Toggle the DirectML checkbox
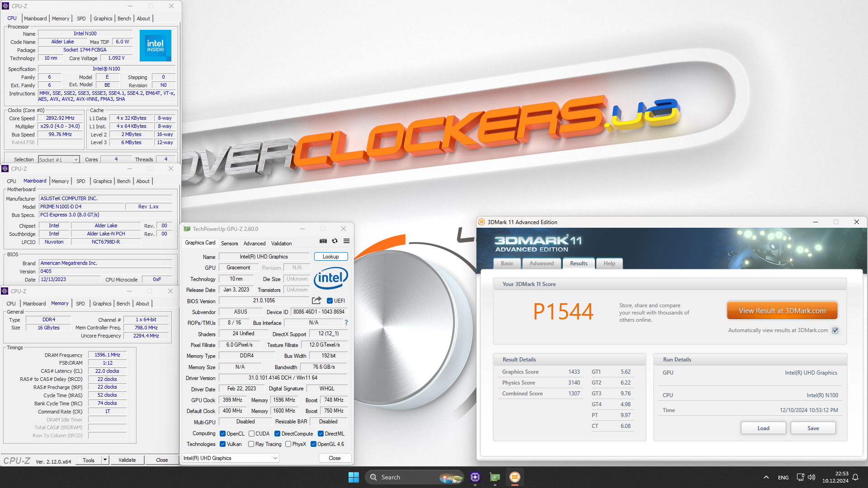Image resolution: width=868 pixels, height=488 pixels. (x=321, y=434)
